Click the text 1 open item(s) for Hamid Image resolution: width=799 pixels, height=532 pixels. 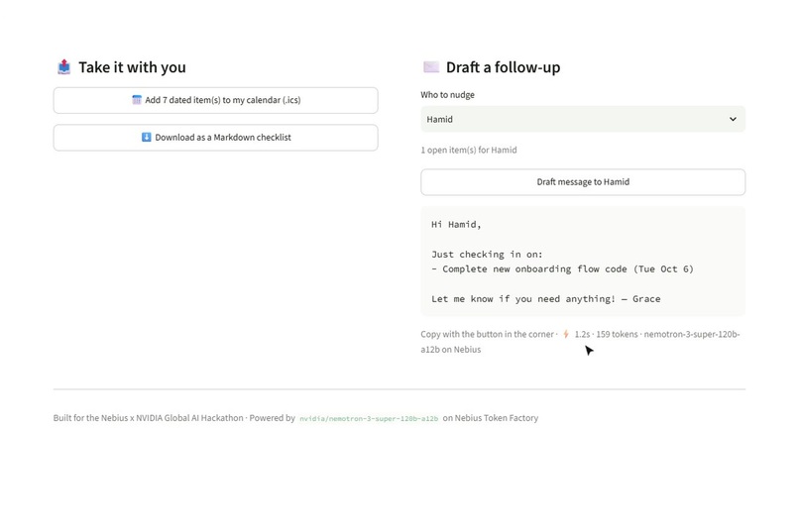tap(469, 150)
